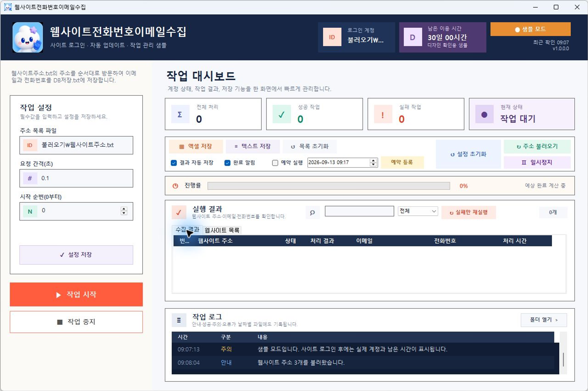Click the 주소 불러오기 button
This screenshot has width=588, height=391.
(x=537, y=146)
